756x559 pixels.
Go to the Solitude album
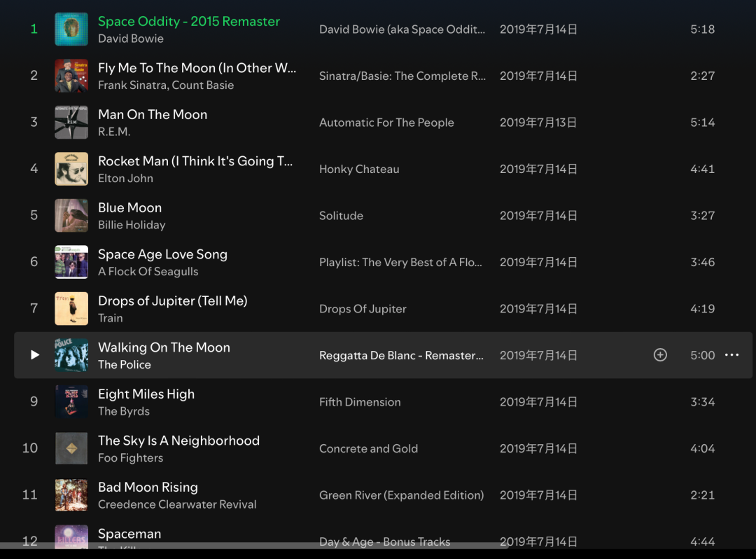pyautogui.click(x=342, y=216)
